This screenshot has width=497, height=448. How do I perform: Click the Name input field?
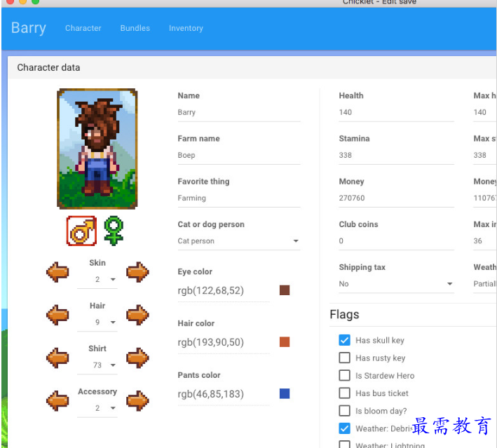[239, 113]
